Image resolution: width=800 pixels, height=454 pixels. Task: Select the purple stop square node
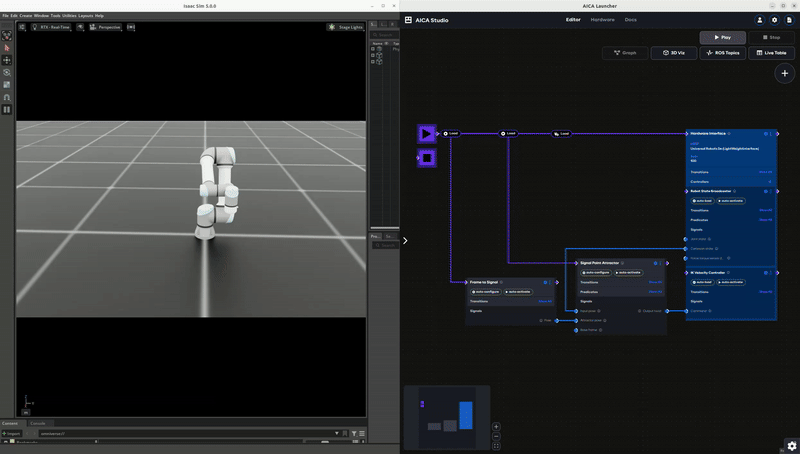point(426,157)
